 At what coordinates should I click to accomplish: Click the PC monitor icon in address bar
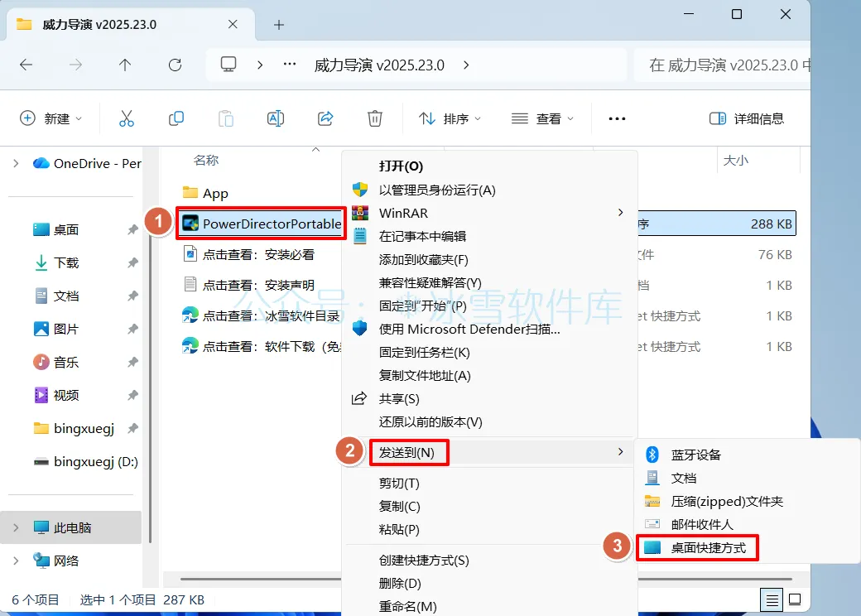point(228,65)
